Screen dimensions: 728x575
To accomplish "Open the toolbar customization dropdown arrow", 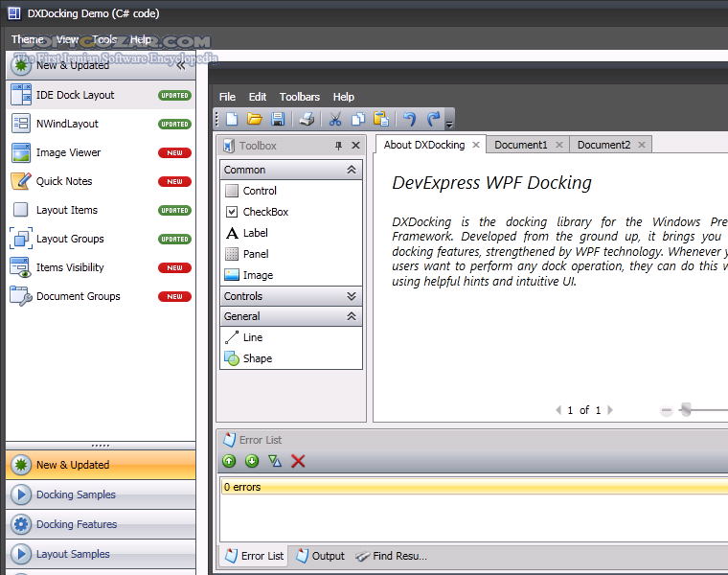I will click(449, 124).
